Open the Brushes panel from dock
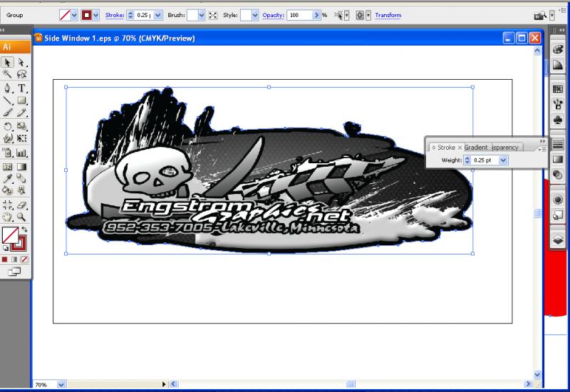570x392 pixels. point(558,104)
